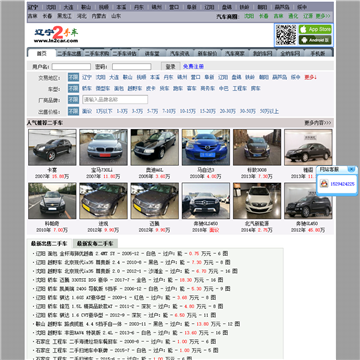360x360 pixels.
Task: Open the 宝马730Li car thumbnail
Action: pos(103,147)
